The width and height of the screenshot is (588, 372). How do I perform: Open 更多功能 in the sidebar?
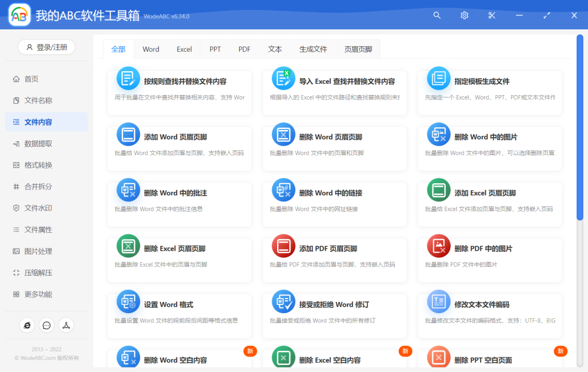[x=46, y=294]
